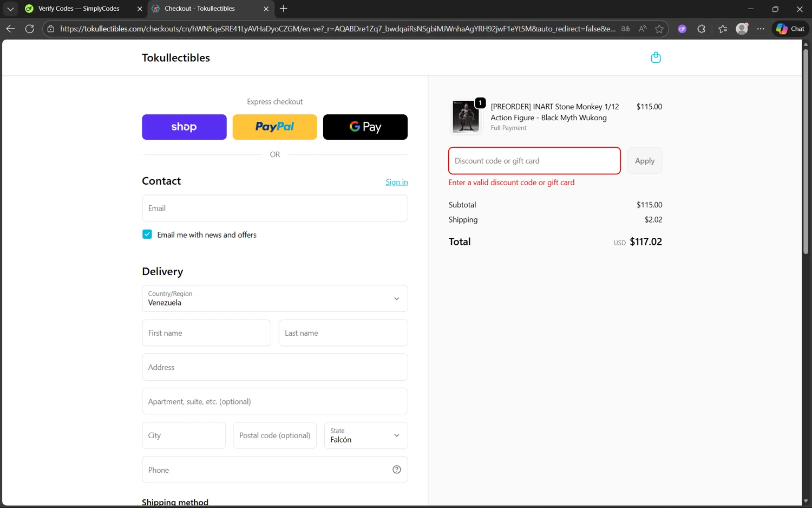Open the State dropdown showing Falcón
This screenshot has width=812, height=508.
tap(366, 435)
